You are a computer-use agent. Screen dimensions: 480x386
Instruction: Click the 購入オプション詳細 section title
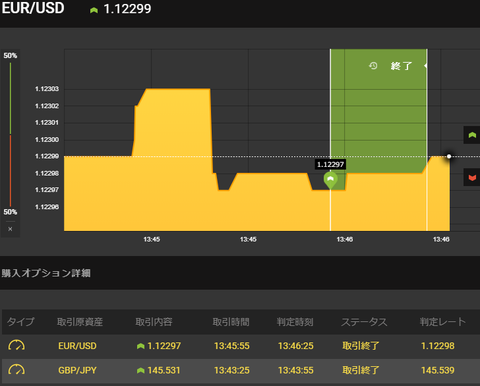pos(46,273)
